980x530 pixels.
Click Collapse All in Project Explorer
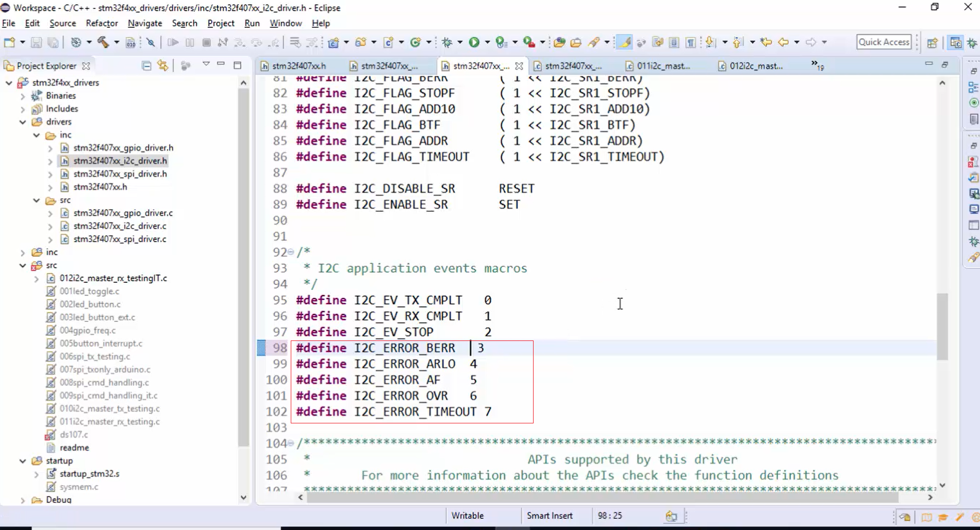(x=146, y=65)
